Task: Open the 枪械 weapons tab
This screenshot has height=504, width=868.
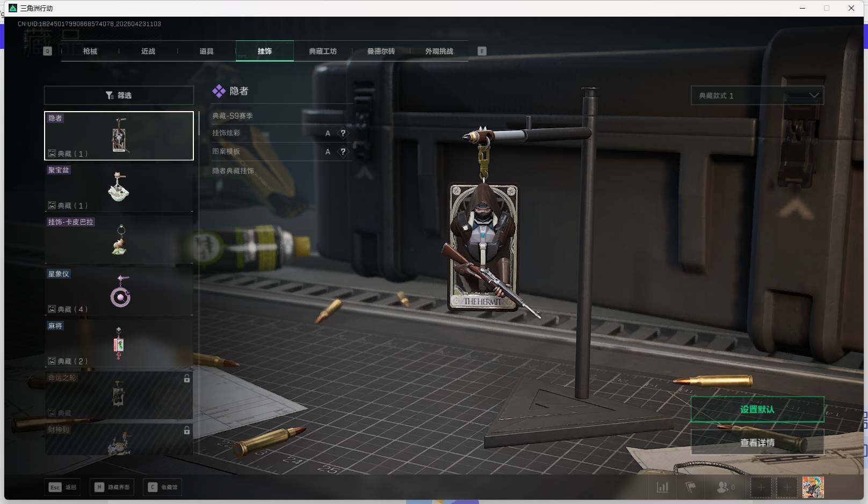Action: pos(90,51)
